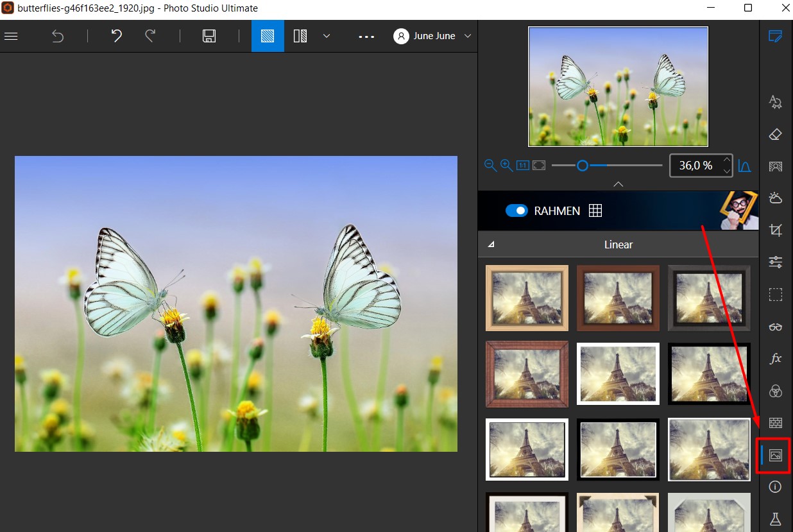The width and height of the screenshot is (793, 532).
Task: Open the adjustments sliders panel
Action: tap(776, 262)
